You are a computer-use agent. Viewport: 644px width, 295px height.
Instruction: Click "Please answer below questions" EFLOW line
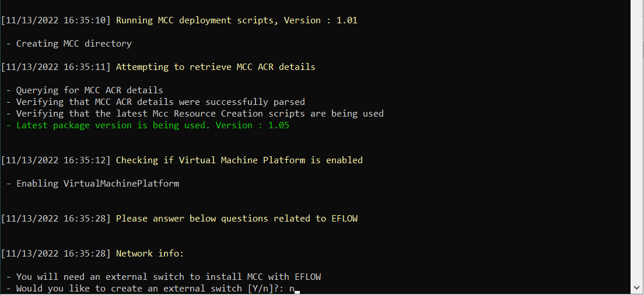pyautogui.click(x=236, y=219)
